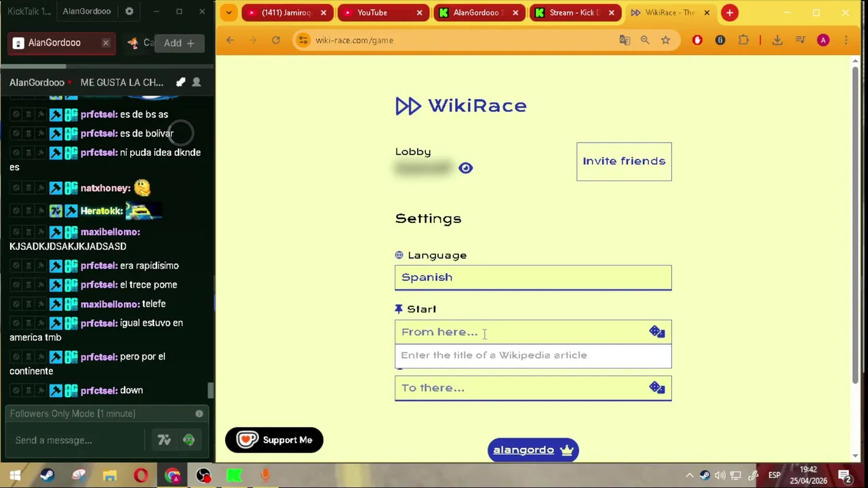This screenshot has height=488, width=868.
Task: Toggle lobby code visibility eye
Action: [465, 168]
